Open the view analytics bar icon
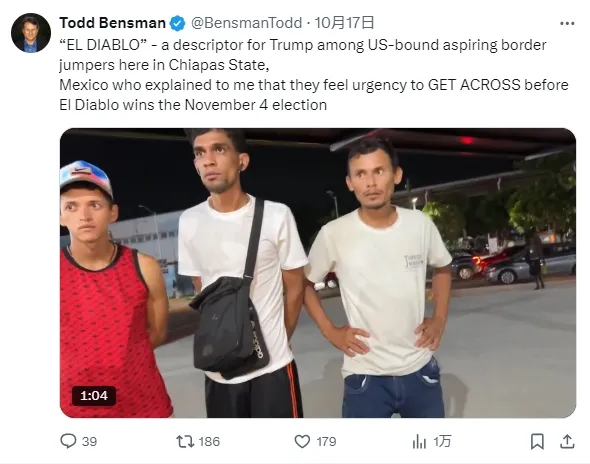 point(419,441)
